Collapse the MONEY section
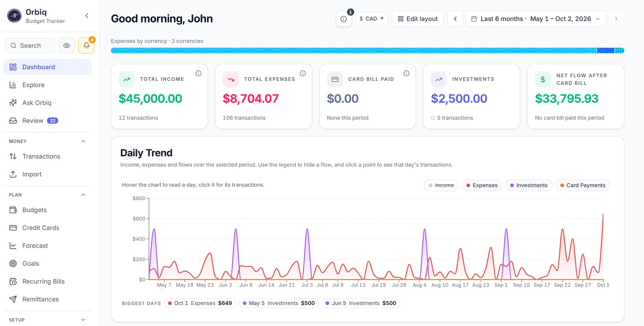Viewport: 644px width, 326px height. tap(83, 141)
